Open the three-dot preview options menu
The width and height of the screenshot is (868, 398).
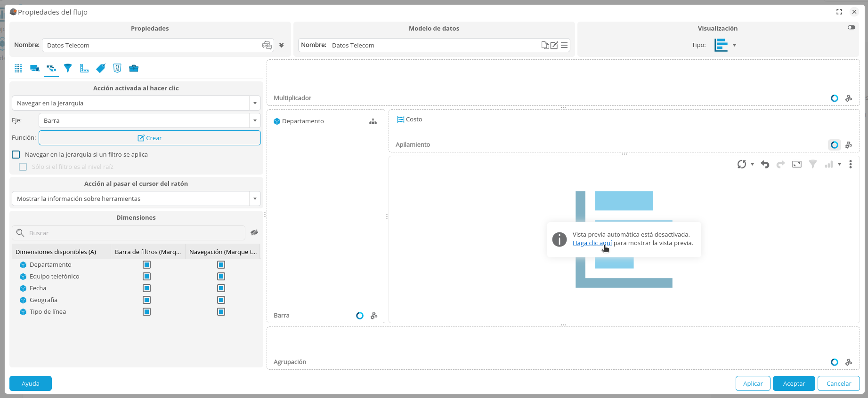[x=850, y=164]
